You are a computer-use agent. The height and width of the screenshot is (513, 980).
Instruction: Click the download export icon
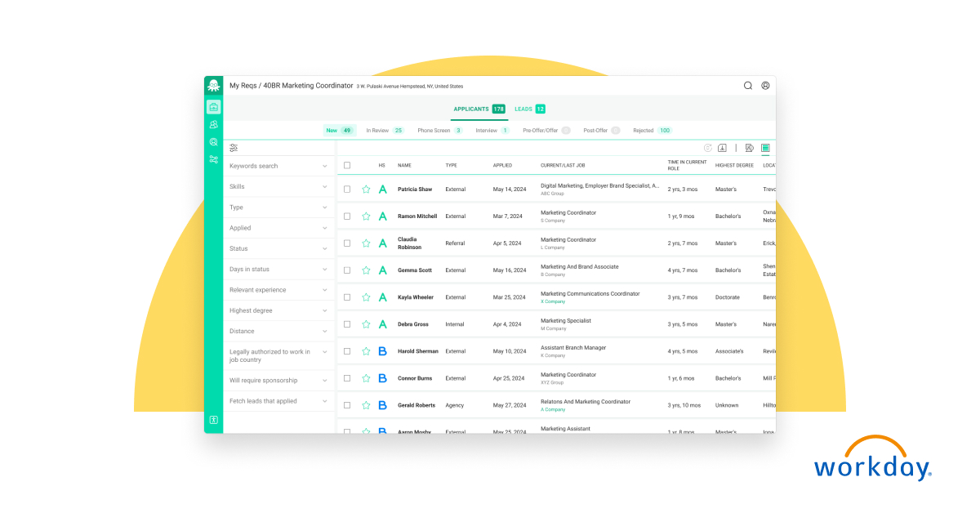coord(722,148)
